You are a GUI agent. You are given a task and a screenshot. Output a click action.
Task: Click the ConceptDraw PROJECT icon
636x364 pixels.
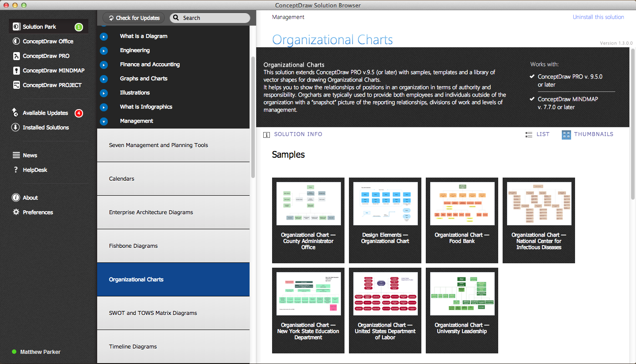click(x=16, y=85)
